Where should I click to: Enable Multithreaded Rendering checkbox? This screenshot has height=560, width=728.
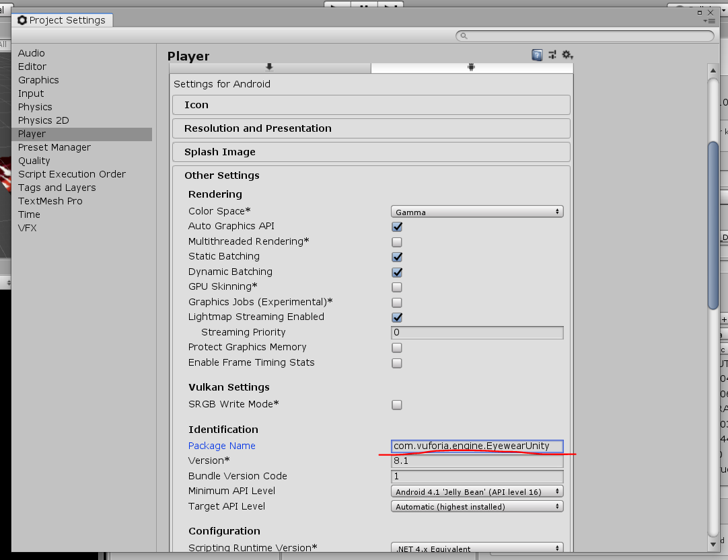[x=397, y=242]
